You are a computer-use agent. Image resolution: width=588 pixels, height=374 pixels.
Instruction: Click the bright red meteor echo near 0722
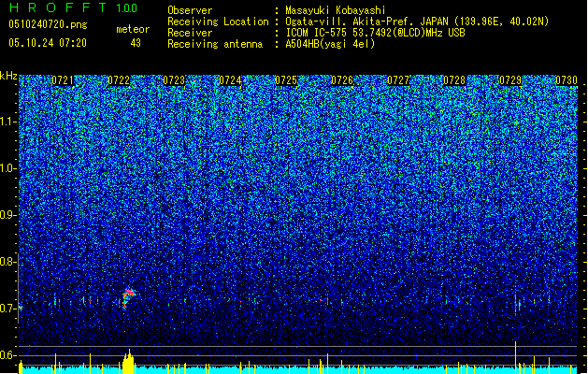coord(128,298)
